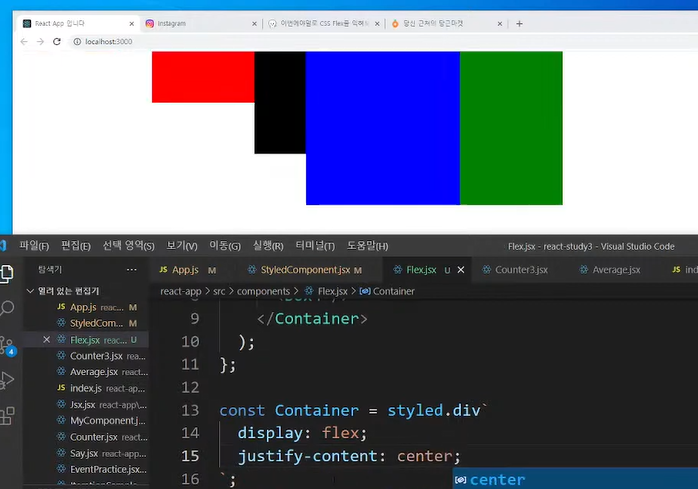The height and width of the screenshot is (489, 698).
Task: Open EventPractice.jsx in the open editors list
Action: (x=86, y=469)
